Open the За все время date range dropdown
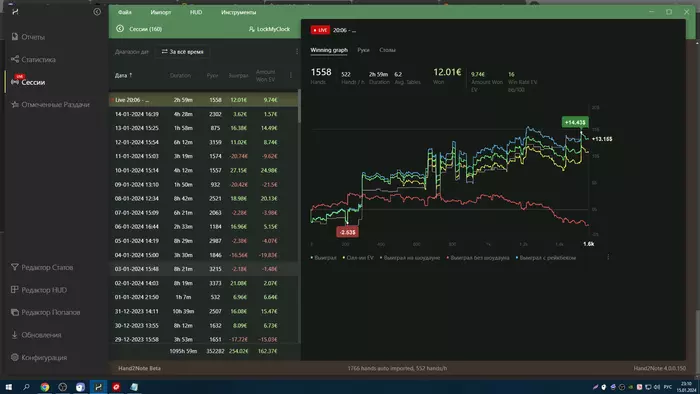Viewport: 700px width, 394px height. (183, 52)
